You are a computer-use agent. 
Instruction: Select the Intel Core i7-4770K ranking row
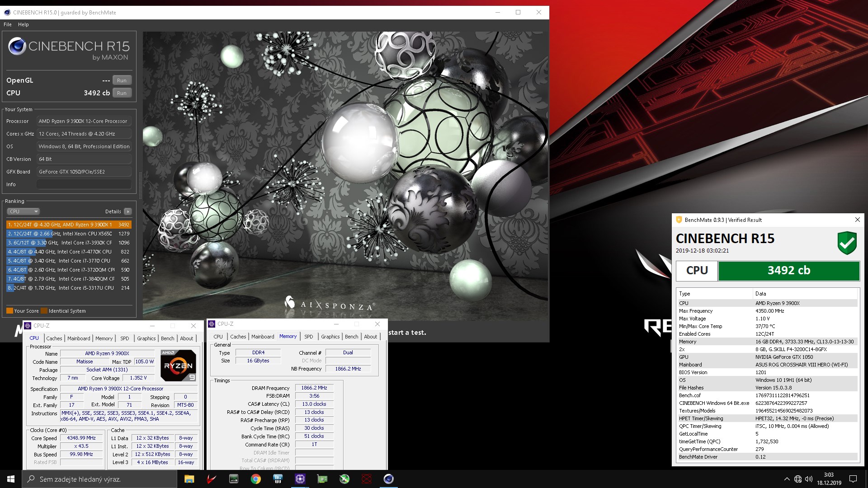(x=69, y=252)
